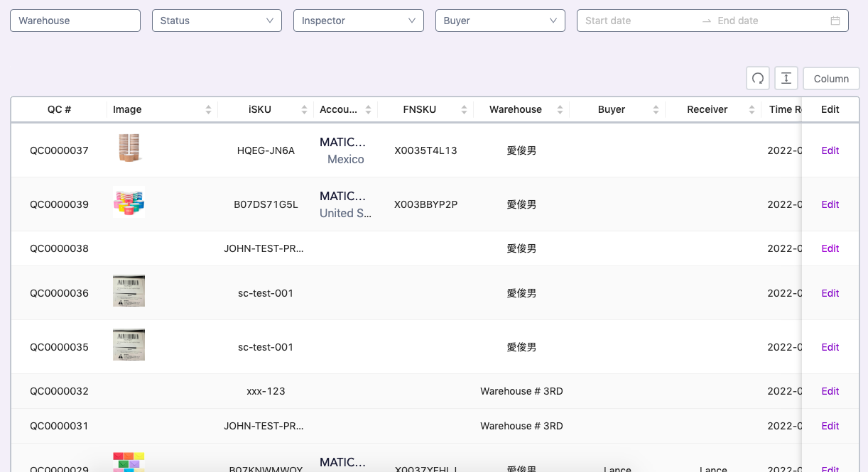Open the Status dropdown filter
The height and width of the screenshot is (472, 868).
(217, 21)
